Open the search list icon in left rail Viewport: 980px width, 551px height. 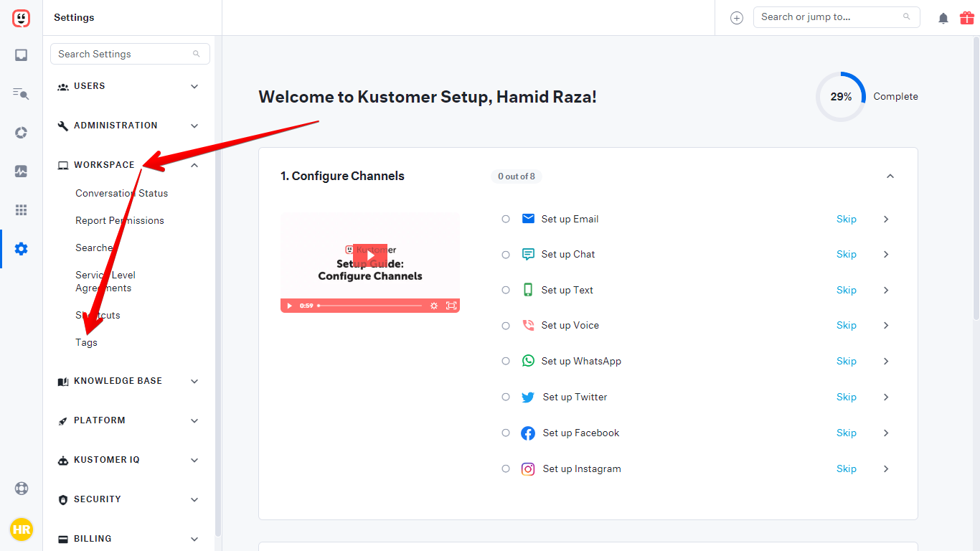point(22,93)
